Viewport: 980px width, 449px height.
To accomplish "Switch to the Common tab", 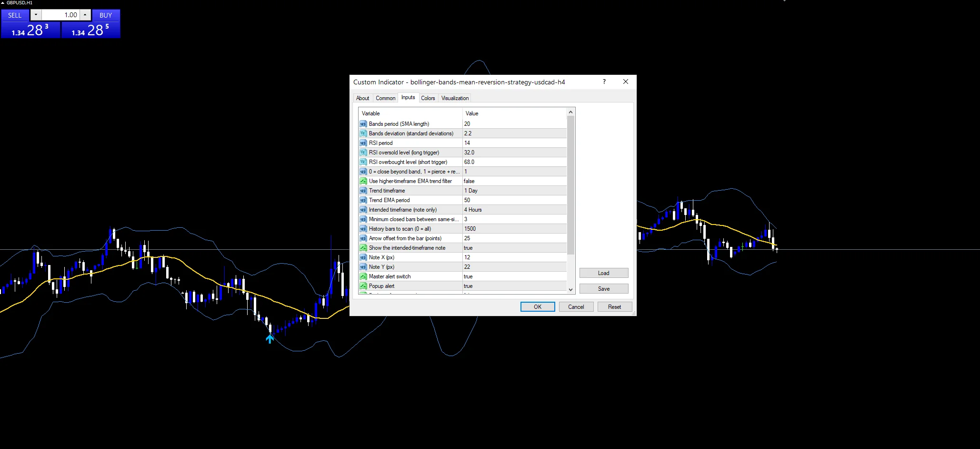I will (x=385, y=98).
